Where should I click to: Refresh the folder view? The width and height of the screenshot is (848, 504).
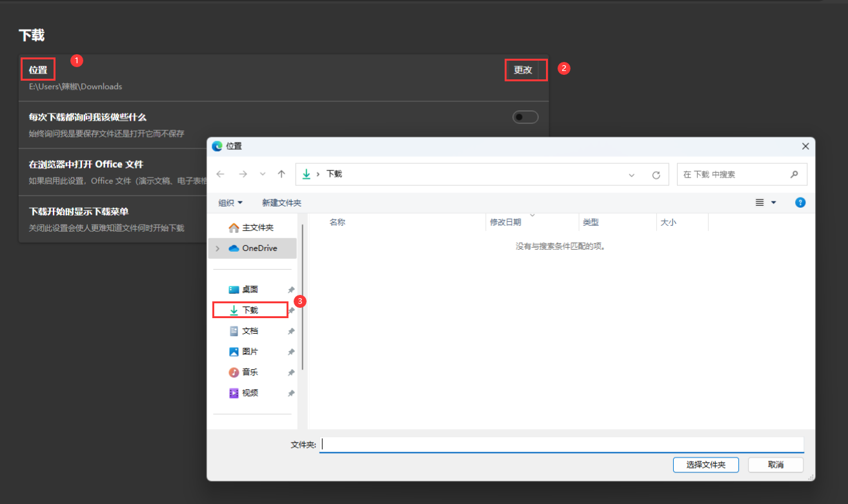[656, 175]
